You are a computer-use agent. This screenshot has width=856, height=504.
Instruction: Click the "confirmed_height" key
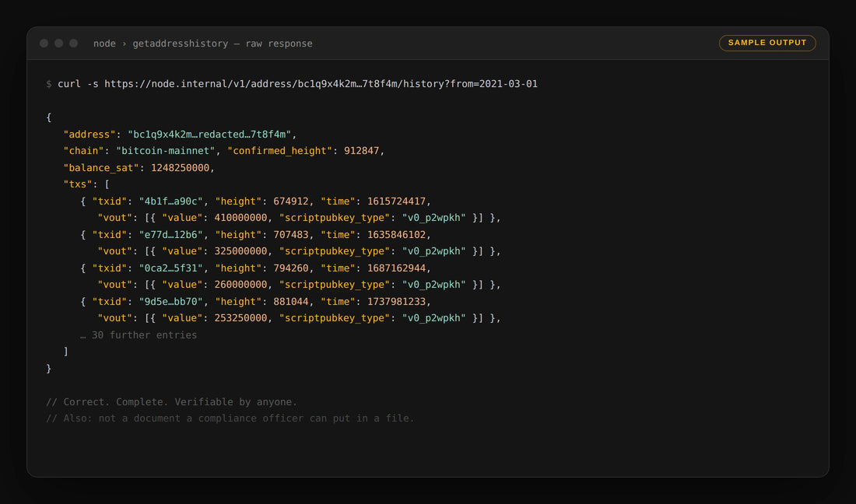tap(279, 151)
